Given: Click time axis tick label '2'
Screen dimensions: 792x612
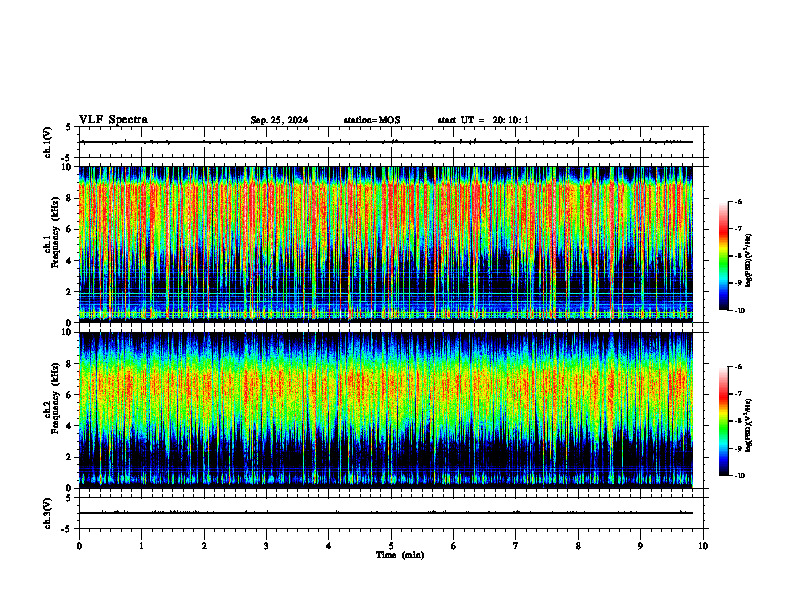Looking at the screenshot, I should click(204, 546).
